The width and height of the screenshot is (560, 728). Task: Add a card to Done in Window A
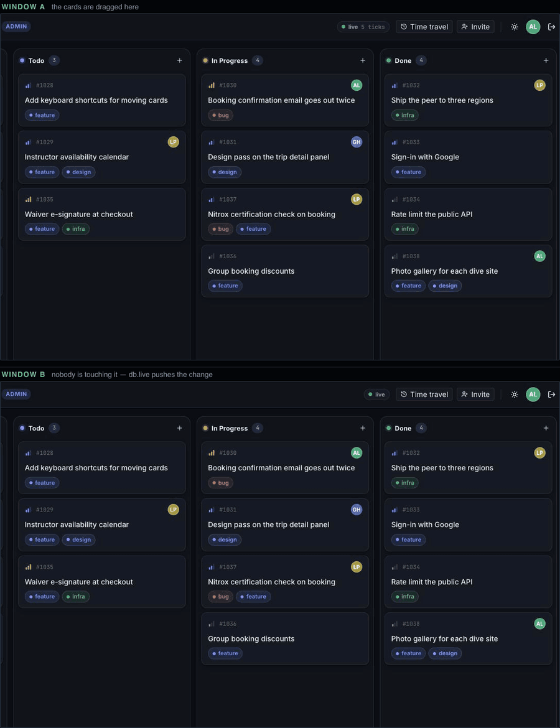pos(546,60)
